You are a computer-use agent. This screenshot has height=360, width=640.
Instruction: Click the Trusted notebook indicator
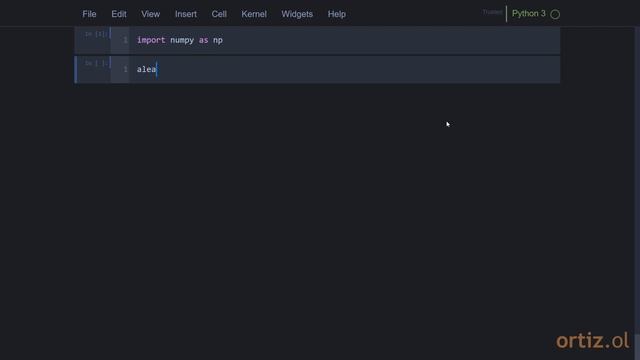(x=492, y=12)
